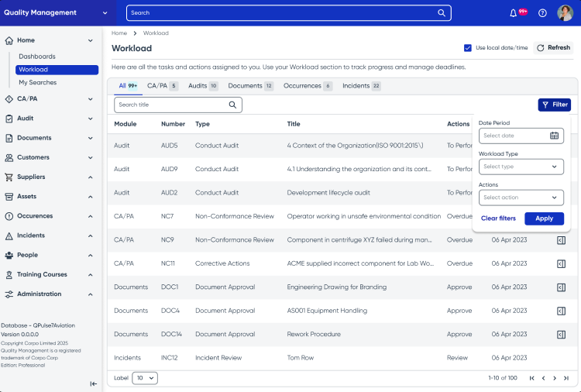
Task: Collapse the sidebar with the arrow icon
Action: (94, 383)
